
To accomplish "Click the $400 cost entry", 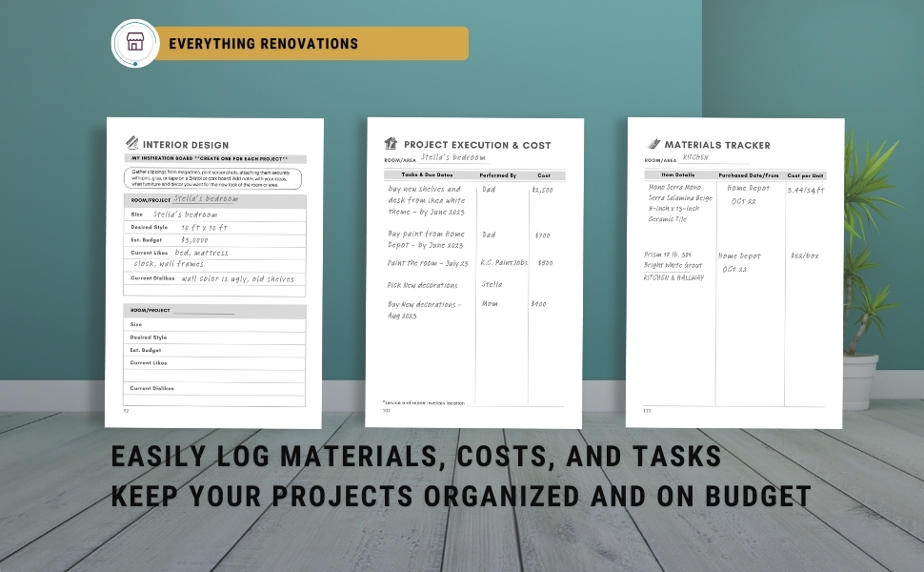I will pyautogui.click(x=538, y=304).
